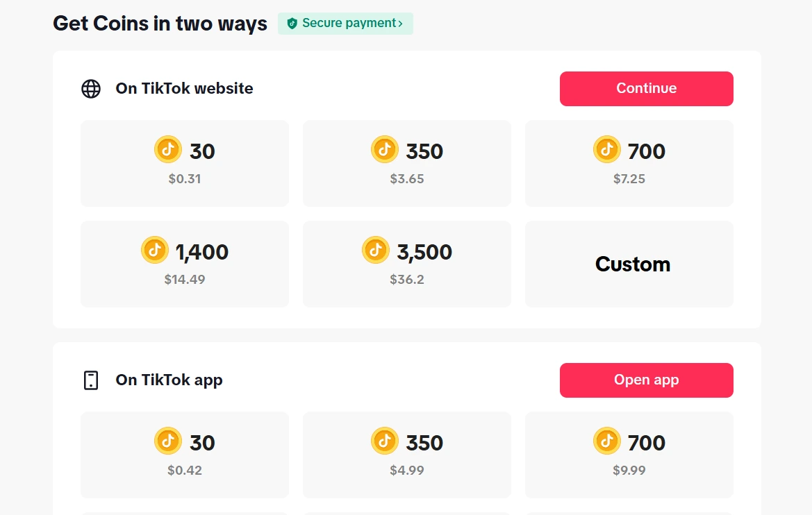The width and height of the screenshot is (812, 515).
Task: Choose the 1,400 coins website package
Action: point(185,264)
